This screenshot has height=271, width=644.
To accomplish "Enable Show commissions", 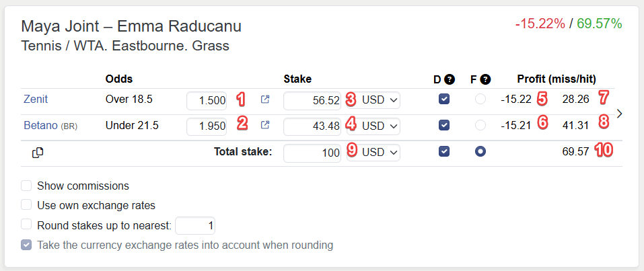I will pyautogui.click(x=26, y=186).
